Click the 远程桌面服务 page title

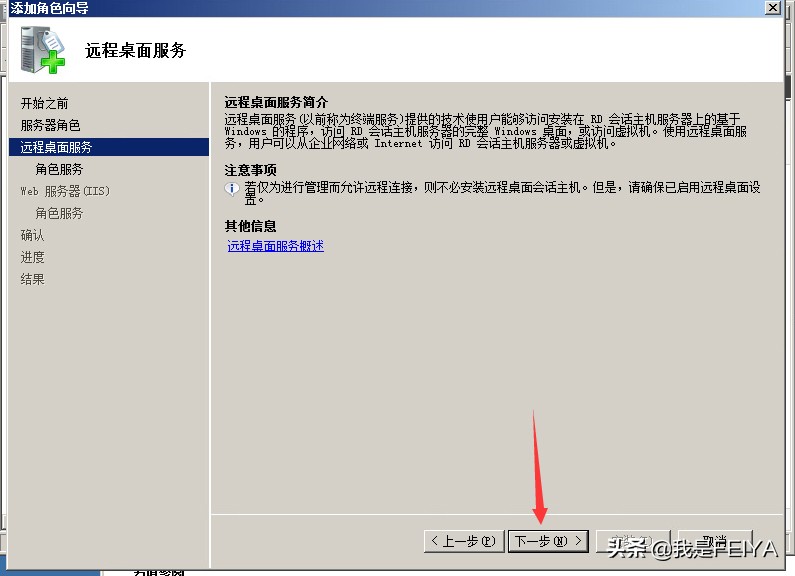[x=135, y=50]
